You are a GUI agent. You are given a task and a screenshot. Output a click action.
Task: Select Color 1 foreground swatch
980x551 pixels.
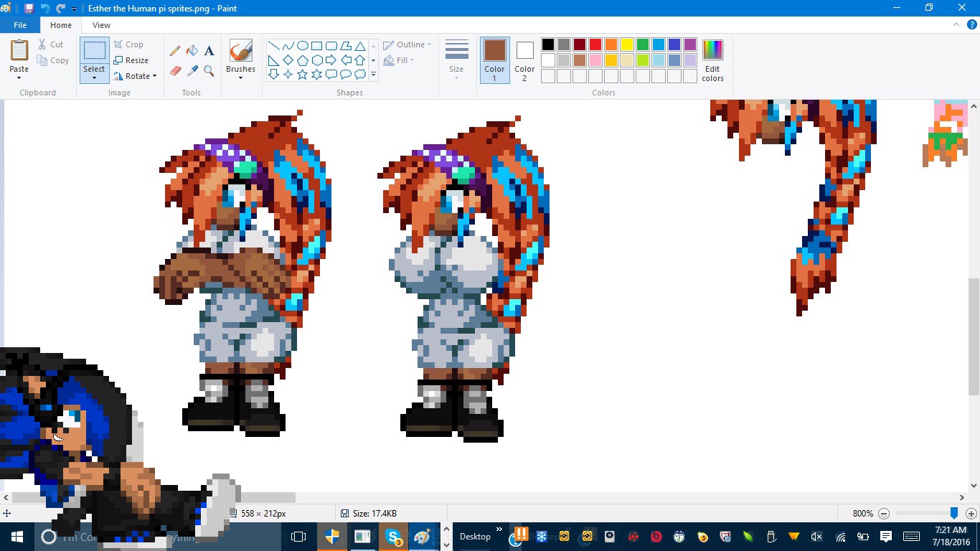pyautogui.click(x=494, y=60)
